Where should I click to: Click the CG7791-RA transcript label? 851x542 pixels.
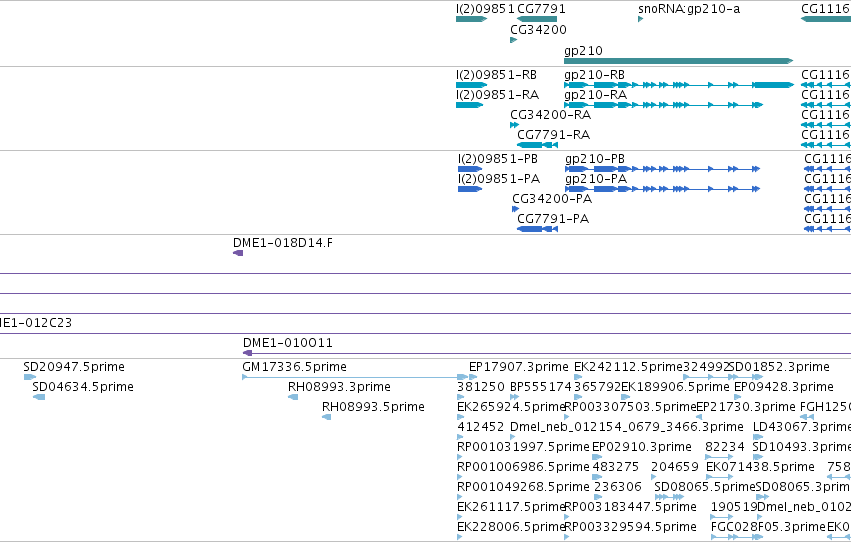[553, 135]
